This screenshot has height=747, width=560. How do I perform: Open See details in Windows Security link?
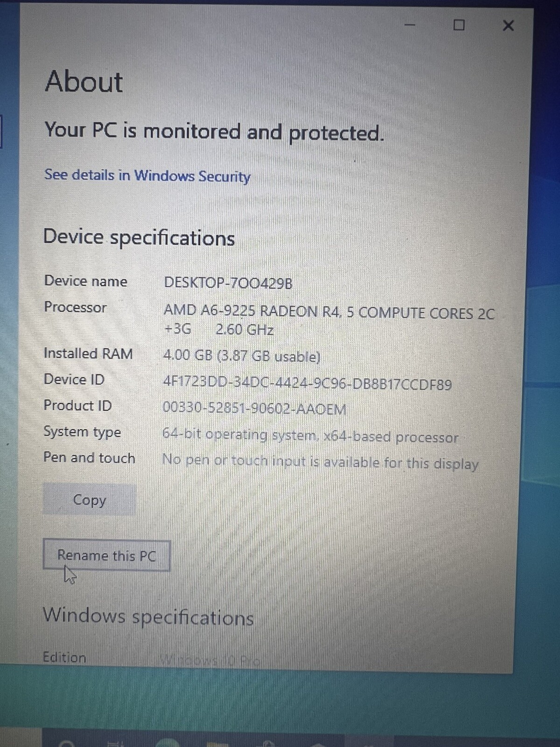147,176
